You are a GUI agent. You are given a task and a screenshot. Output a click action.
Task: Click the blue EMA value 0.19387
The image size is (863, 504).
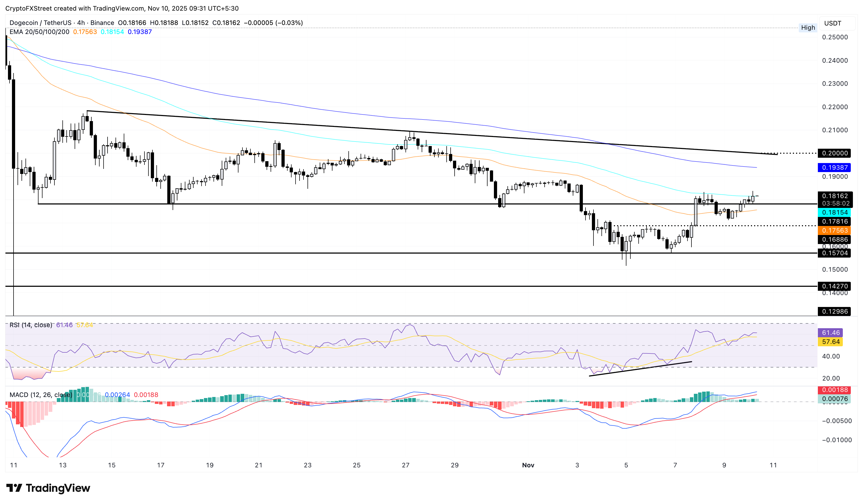point(140,32)
